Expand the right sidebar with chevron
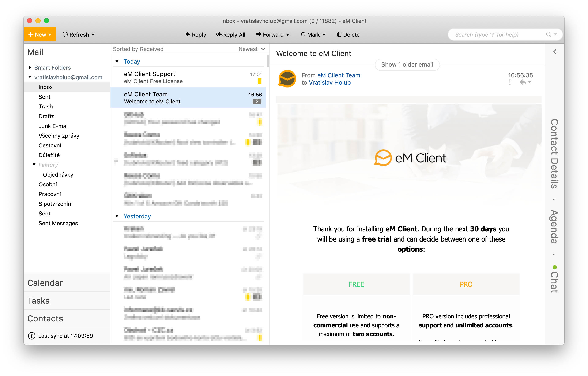Screen dimensions: 588x376 click(x=555, y=52)
